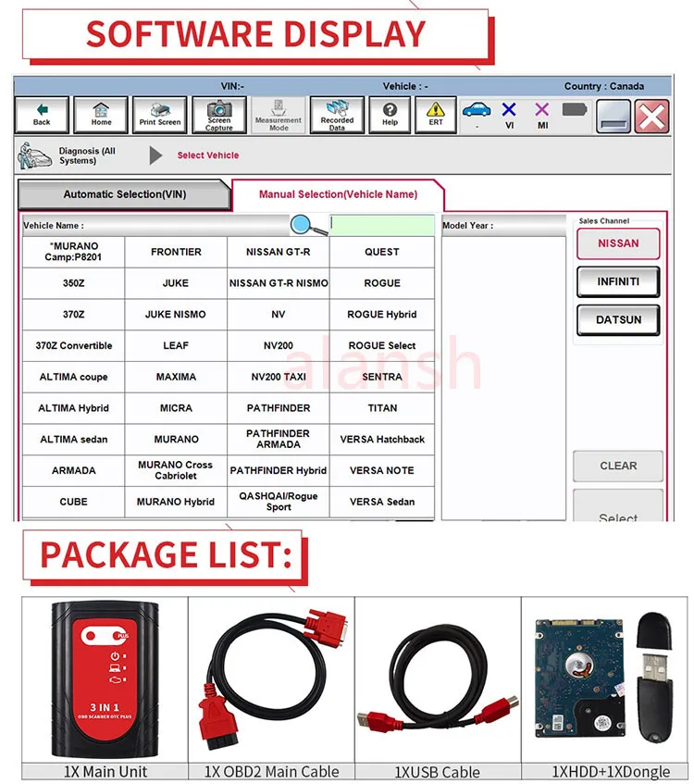Choose MURANO Hybrid
This screenshot has width=694, height=784.
(176, 502)
